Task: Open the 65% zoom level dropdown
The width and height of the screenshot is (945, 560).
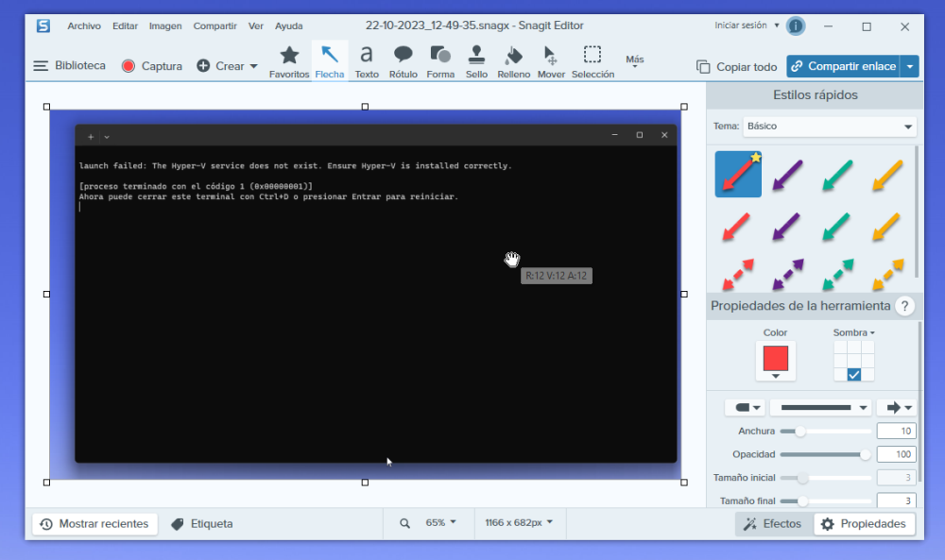Action: click(x=440, y=522)
